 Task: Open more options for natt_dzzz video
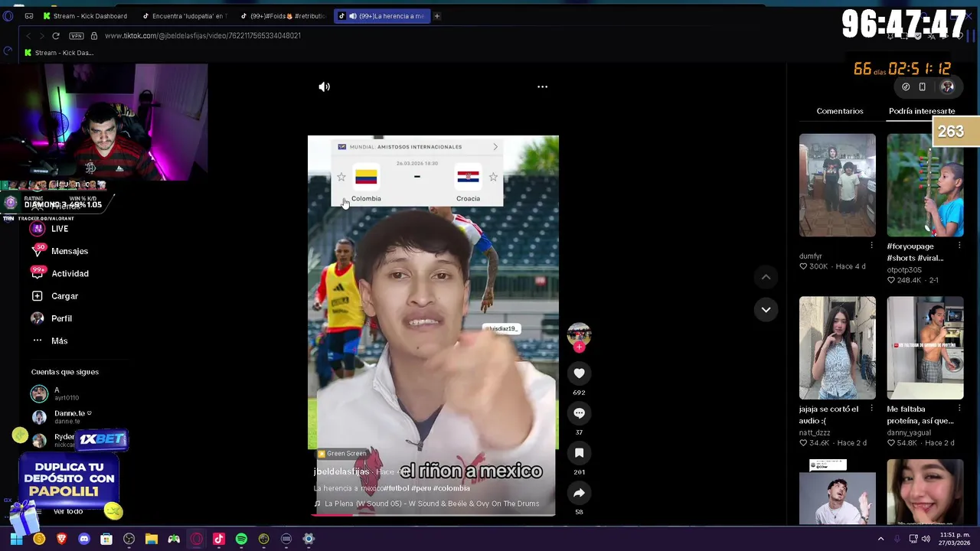(x=871, y=409)
